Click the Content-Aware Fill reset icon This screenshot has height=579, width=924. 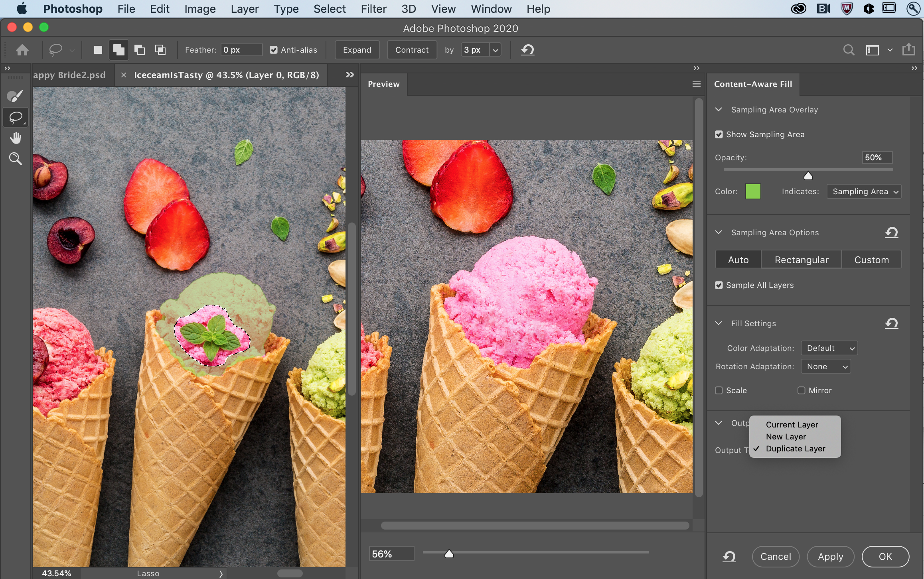[729, 556]
